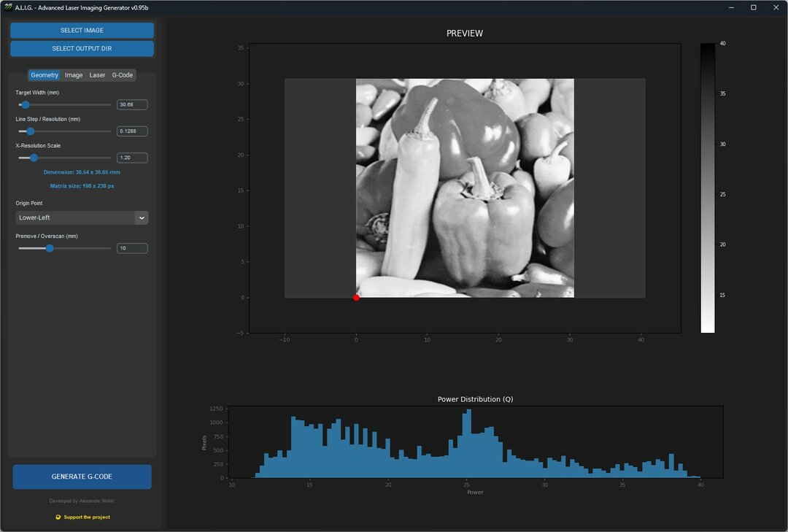Screen dimensions: 788x532
Task: Select the Geometry tab
Action: coord(45,74)
